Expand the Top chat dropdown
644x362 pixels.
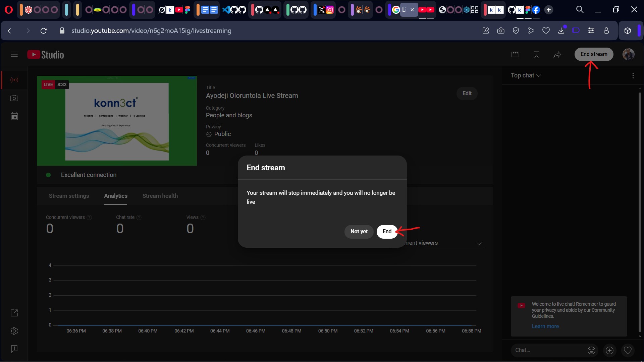click(x=526, y=75)
